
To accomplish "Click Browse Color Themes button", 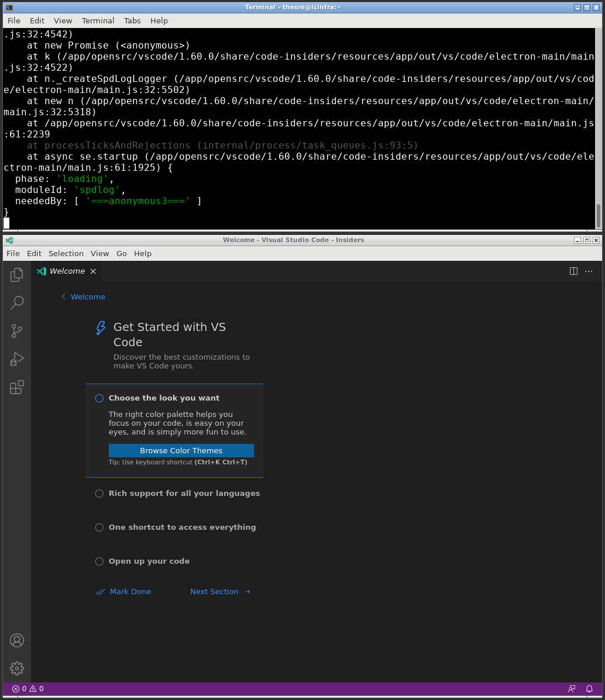I will click(x=181, y=450).
